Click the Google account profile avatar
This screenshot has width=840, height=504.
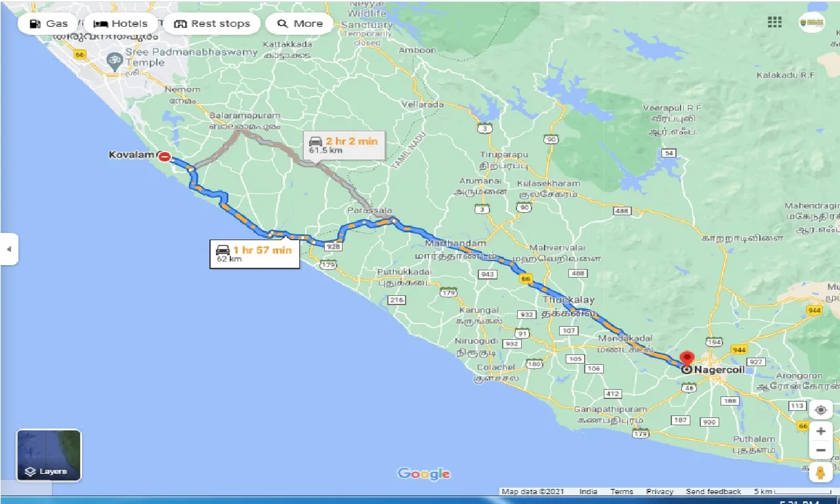(811, 22)
